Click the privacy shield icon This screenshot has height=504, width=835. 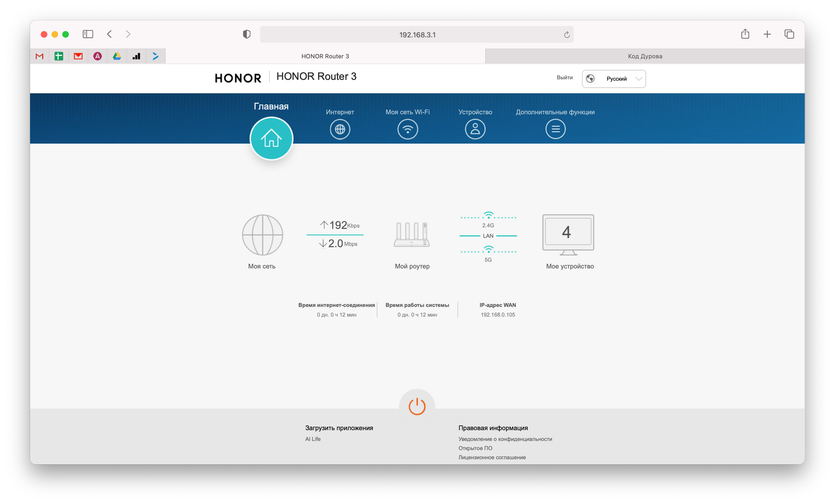pos(247,34)
